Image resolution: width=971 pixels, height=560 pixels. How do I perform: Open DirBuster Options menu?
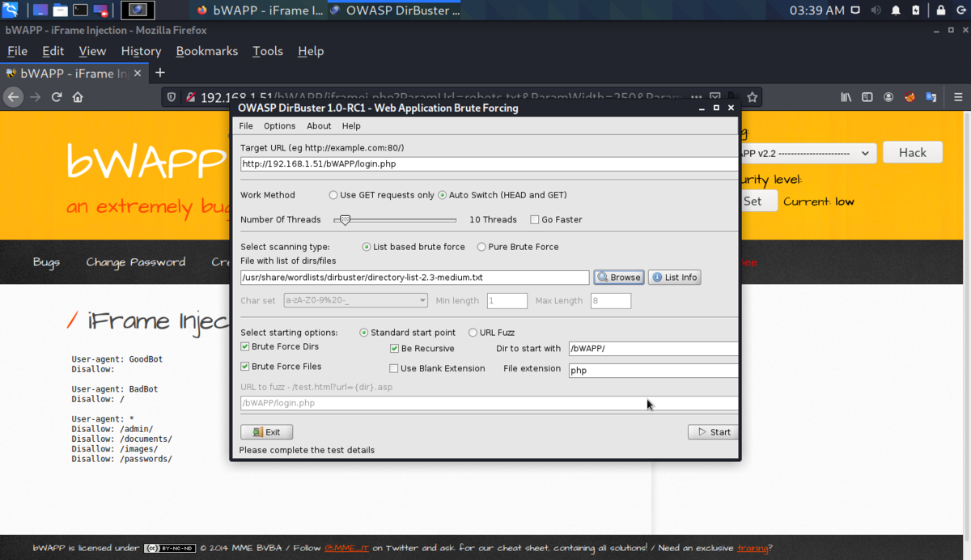(x=279, y=126)
